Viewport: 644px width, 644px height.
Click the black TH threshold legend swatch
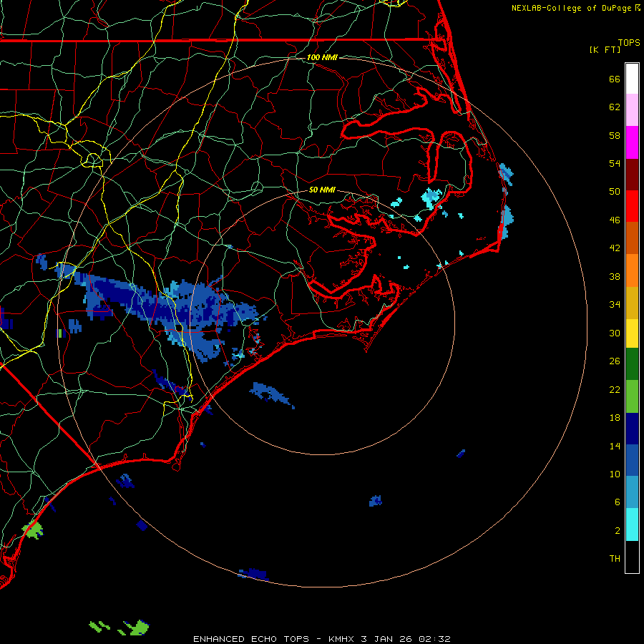(632, 557)
